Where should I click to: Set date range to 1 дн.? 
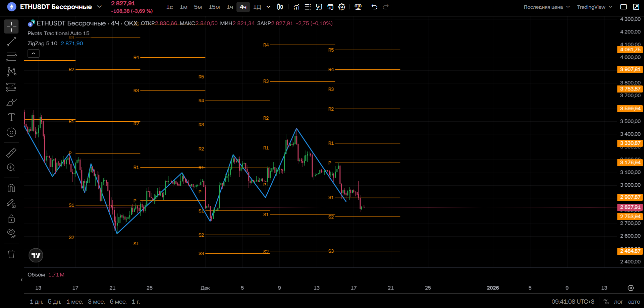[36, 302]
